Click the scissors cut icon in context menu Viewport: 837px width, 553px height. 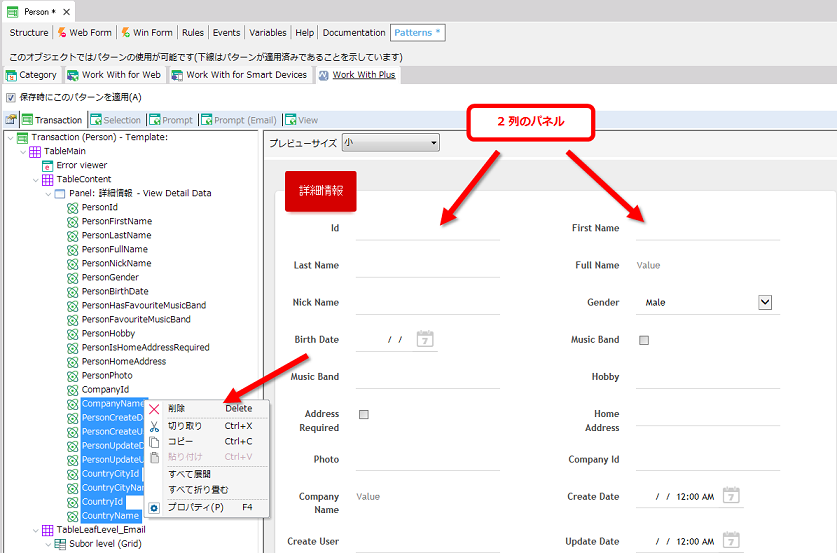[x=154, y=426]
